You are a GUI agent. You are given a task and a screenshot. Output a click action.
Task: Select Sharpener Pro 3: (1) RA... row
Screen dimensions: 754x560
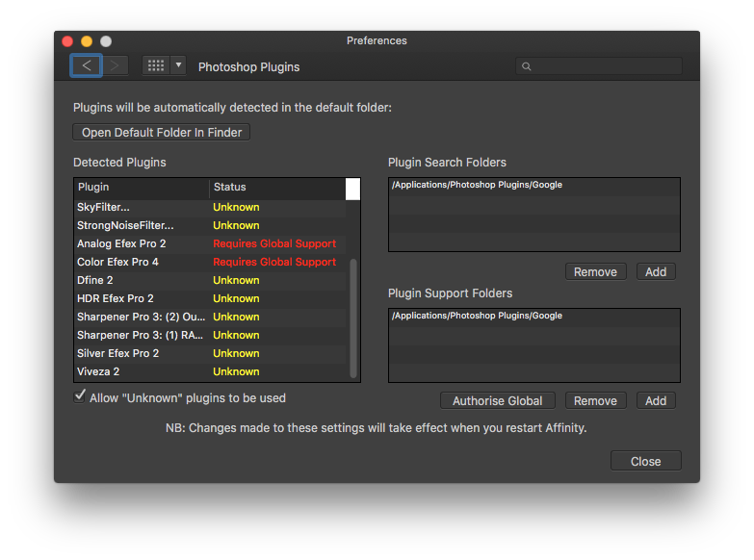(210, 335)
